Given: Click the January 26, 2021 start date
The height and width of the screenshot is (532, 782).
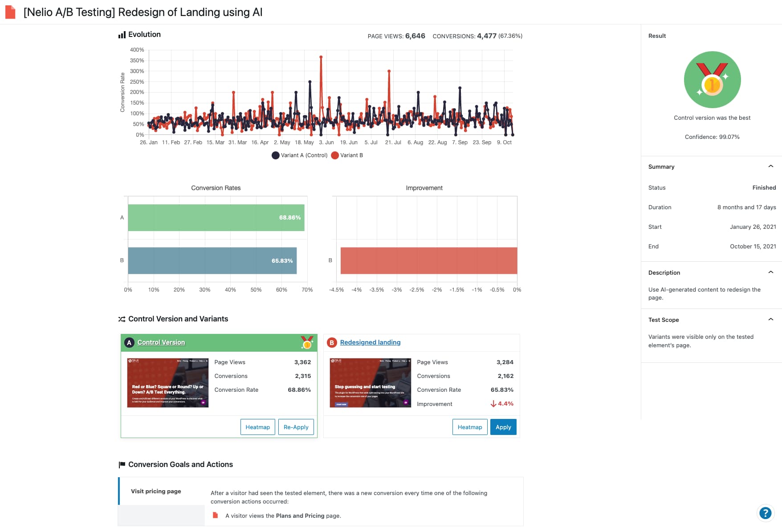Looking at the screenshot, I should pyautogui.click(x=753, y=227).
